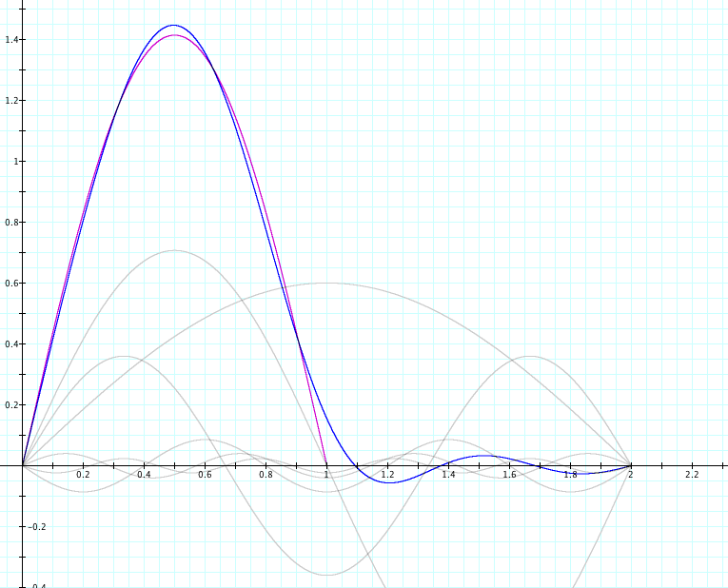This screenshot has height=588, width=728.
Task: Click the x-axis label 0.6
Action: [205, 474]
